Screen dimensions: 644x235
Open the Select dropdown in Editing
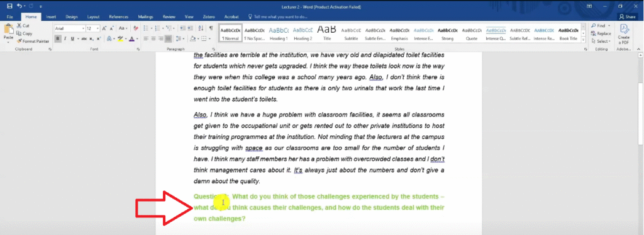pyautogui.click(x=601, y=41)
